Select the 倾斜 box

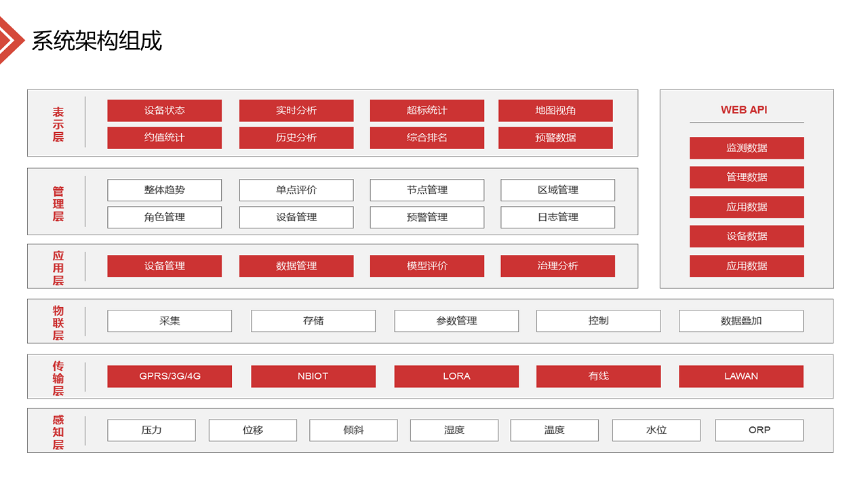(353, 430)
